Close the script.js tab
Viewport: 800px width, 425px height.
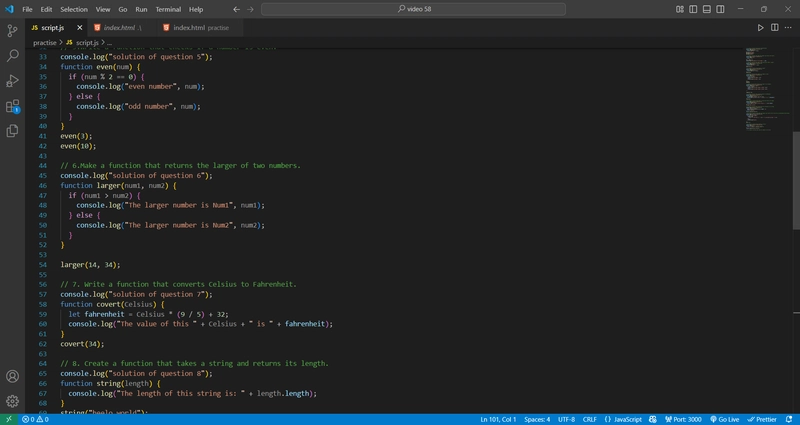(x=80, y=28)
